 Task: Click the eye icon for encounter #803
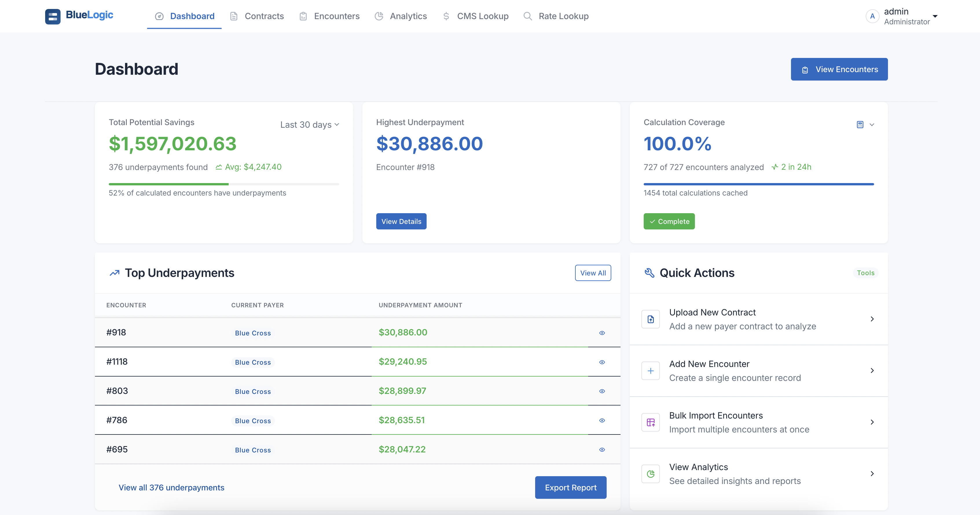602,391
